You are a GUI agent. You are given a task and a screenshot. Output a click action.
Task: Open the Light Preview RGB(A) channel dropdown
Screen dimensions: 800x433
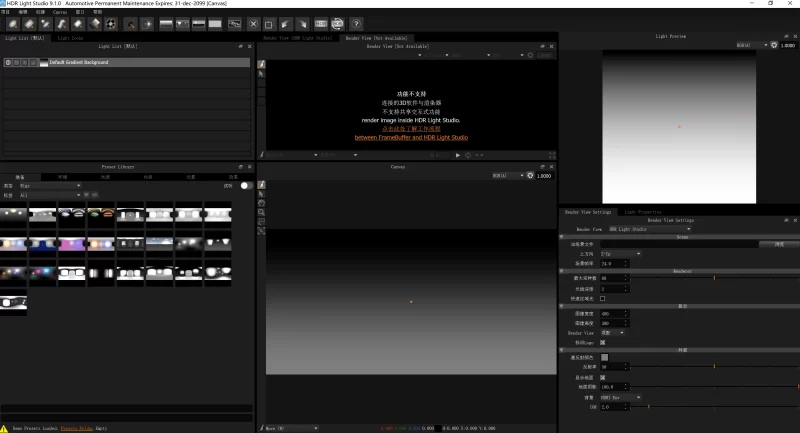pyautogui.click(x=752, y=45)
